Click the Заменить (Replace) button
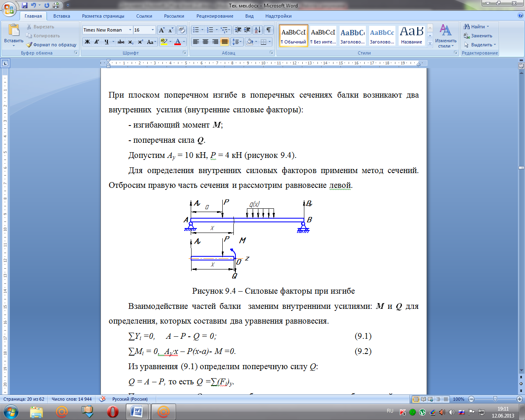Viewport: 525px width, 420px height. 478,36
